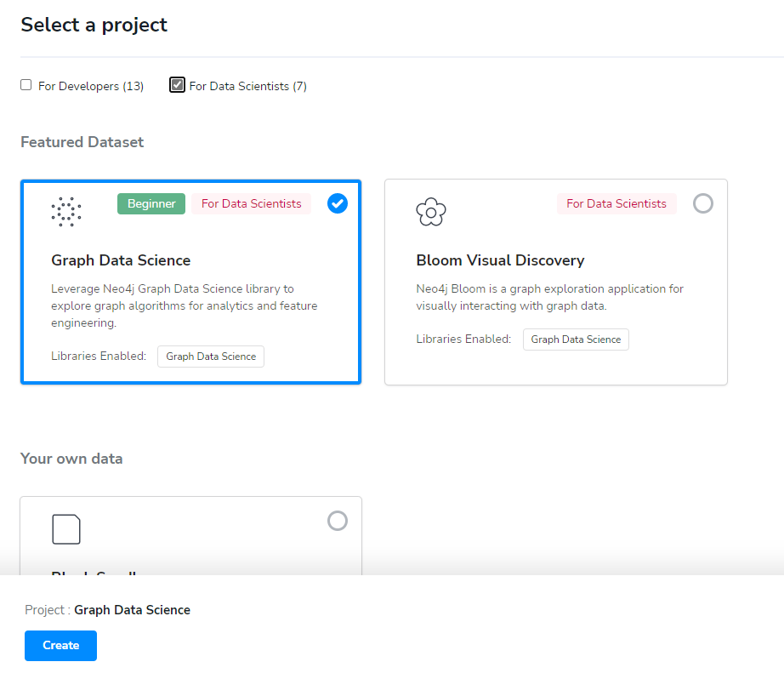Click the Bloom Visual Discovery card title
Viewport: 784px width, 679px height.
tap(500, 260)
